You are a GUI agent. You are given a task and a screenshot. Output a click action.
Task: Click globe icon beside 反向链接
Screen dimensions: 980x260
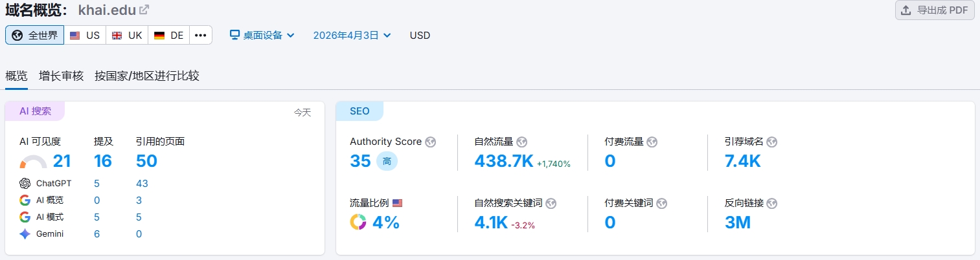(x=771, y=203)
